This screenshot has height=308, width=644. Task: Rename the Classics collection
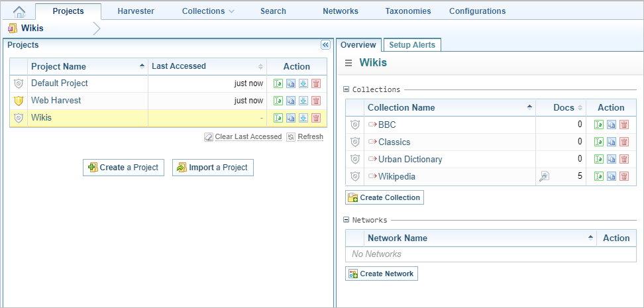click(599, 142)
